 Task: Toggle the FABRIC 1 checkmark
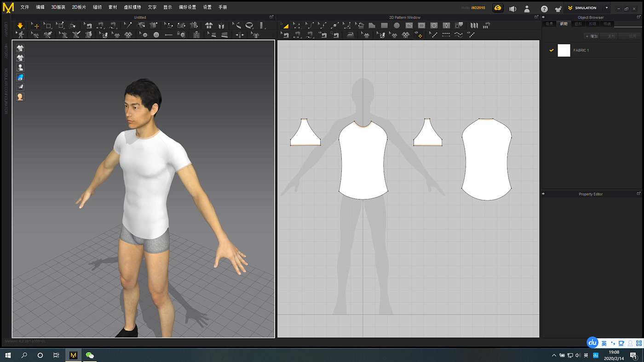coord(551,51)
